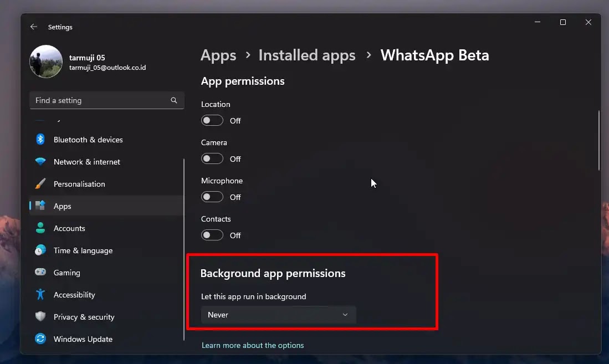Click the Network wifi icon

click(x=40, y=161)
